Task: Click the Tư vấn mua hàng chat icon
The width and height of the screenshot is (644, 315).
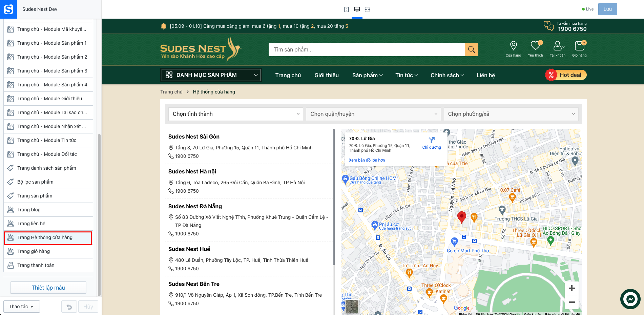Action: pos(549,26)
